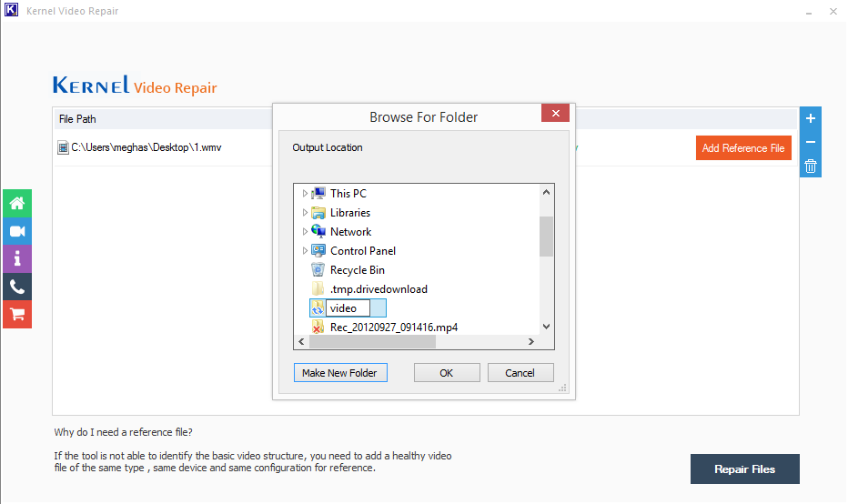
Task: Select Network in the folder tree
Action: pos(350,231)
